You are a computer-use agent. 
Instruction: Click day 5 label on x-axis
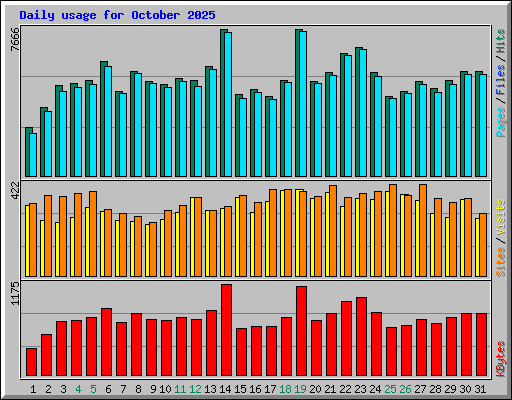click(x=93, y=389)
